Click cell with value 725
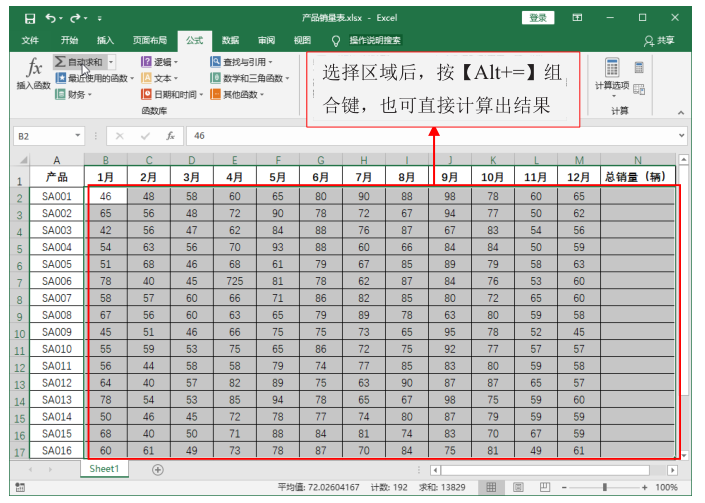Viewport: 705px width, 503px height. pyautogui.click(x=235, y=281)
